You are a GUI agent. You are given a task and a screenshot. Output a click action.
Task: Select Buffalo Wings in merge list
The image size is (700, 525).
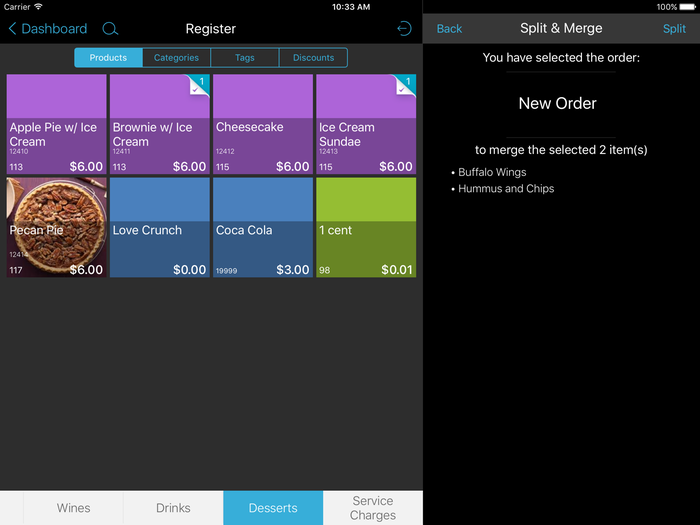coord(492,172)
